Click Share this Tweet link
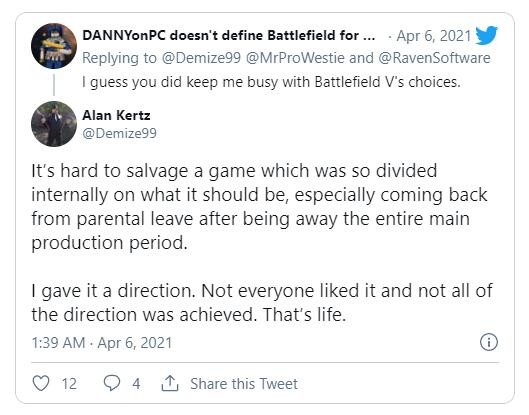The height and width of the screenshot is (415, 529). tap(244, 384)
